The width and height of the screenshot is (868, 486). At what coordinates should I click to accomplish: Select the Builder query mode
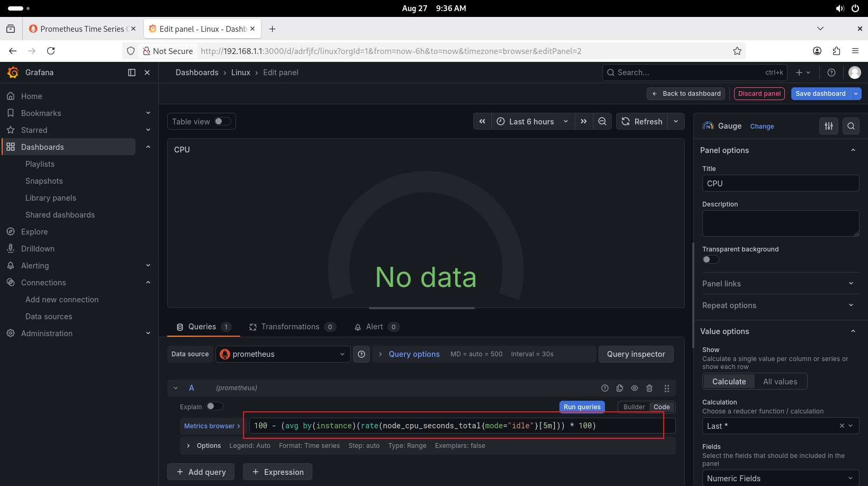coord(634,407)
